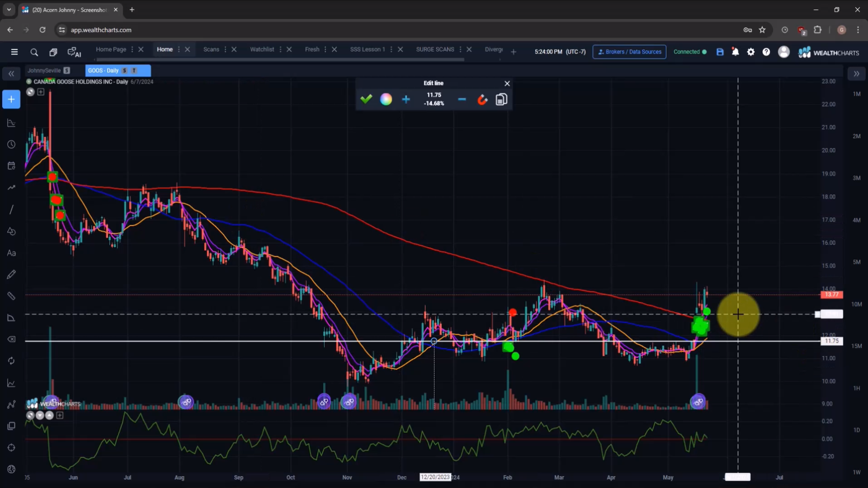Switch to the SSS Lesson 1 tab
This screenshot has height=488, width=868.
[x=368, y=49]
